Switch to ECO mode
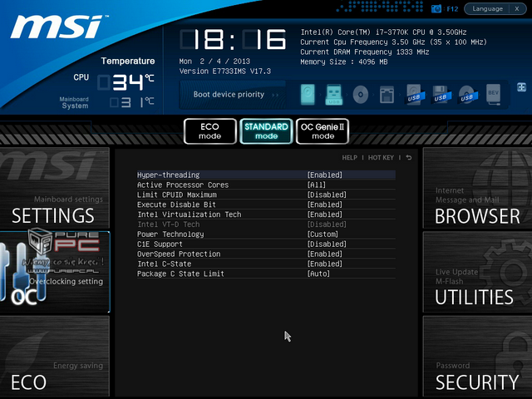 click(210, 131)
